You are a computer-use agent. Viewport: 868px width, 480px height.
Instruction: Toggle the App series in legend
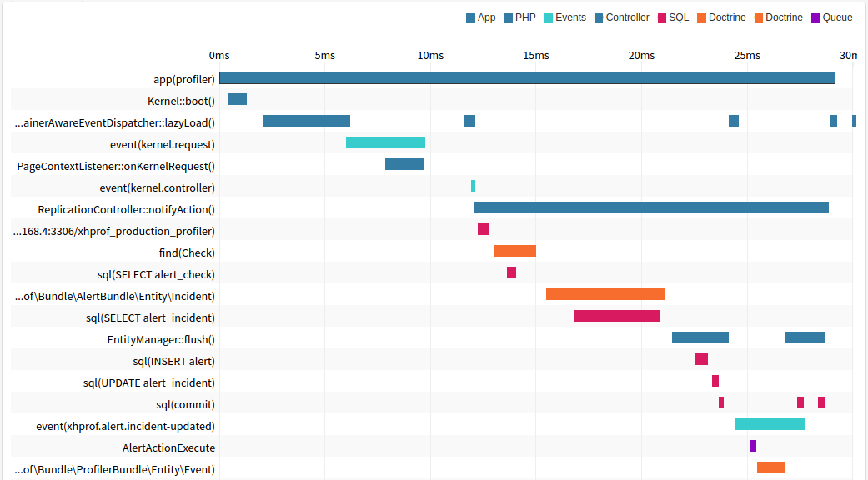coord(480,17)
